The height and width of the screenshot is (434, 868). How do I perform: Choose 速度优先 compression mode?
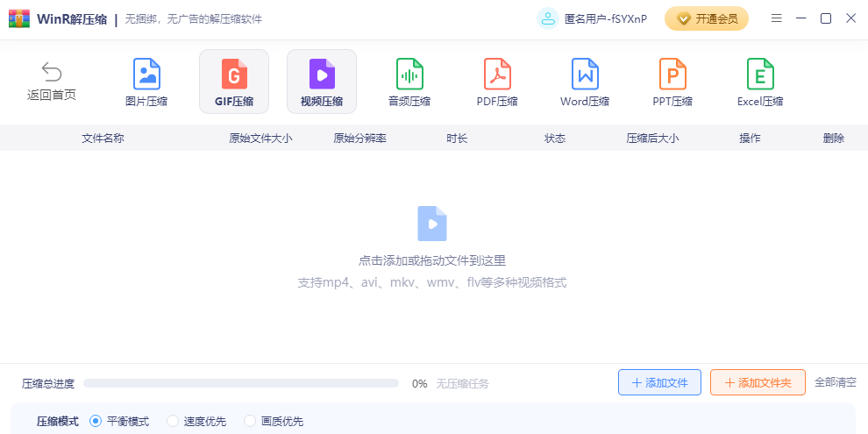173,422
